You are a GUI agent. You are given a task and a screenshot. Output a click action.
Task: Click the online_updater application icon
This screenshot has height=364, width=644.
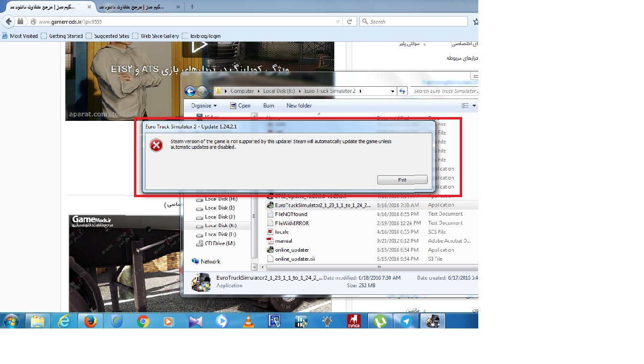point(270,250)
